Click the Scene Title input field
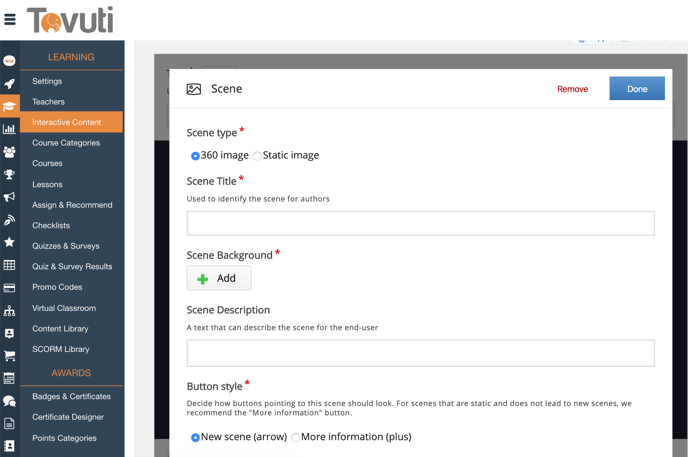The width and height of the screenshot is (688, 457). (x=420, y=222)
